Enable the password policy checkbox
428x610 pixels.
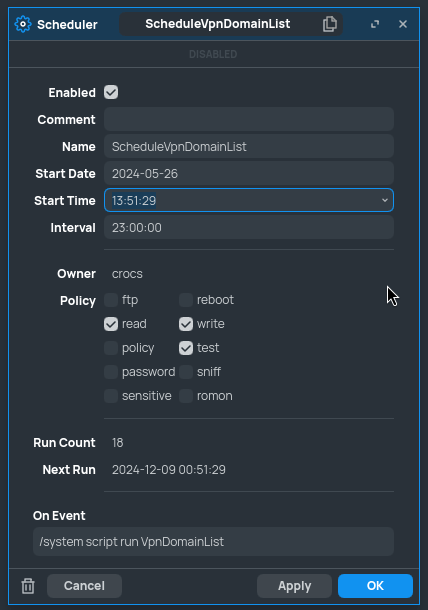point(111,372)
